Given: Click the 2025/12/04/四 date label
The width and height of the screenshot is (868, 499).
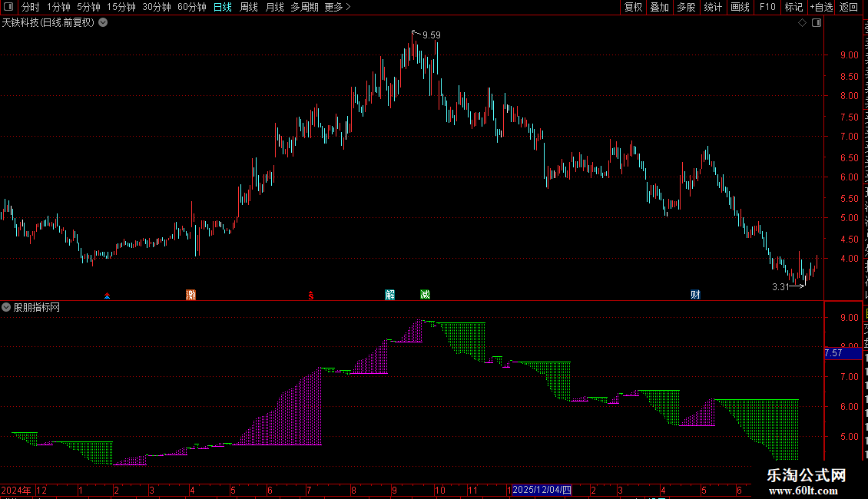Looking at the screenshot, I should (x=542, y=490).
